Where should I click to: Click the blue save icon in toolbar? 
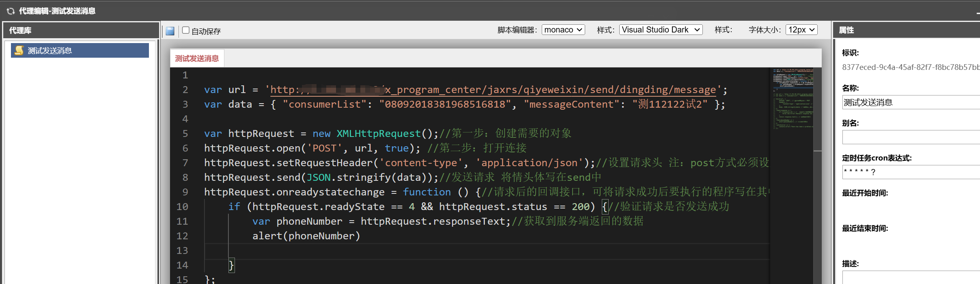(170, 31)
